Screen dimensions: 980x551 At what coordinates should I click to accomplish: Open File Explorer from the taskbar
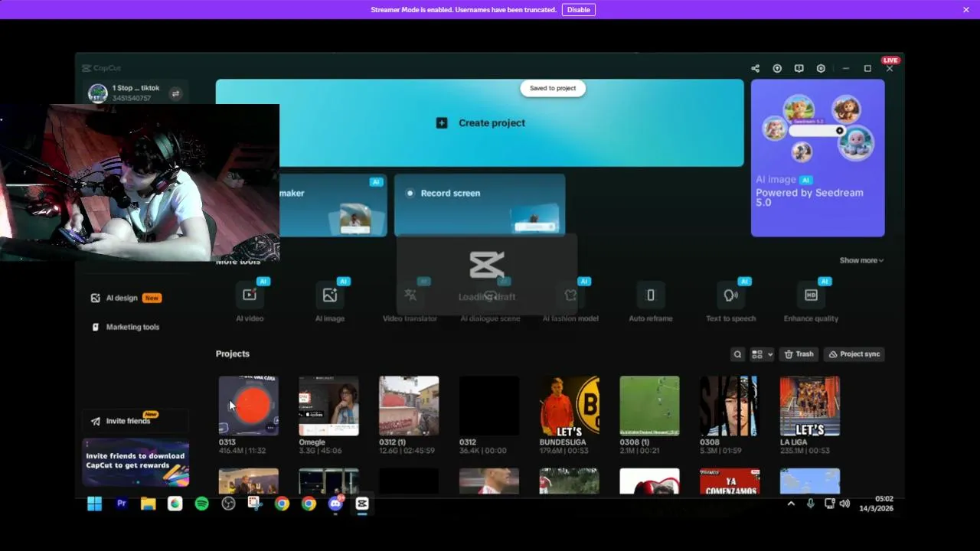click(148, 504)
